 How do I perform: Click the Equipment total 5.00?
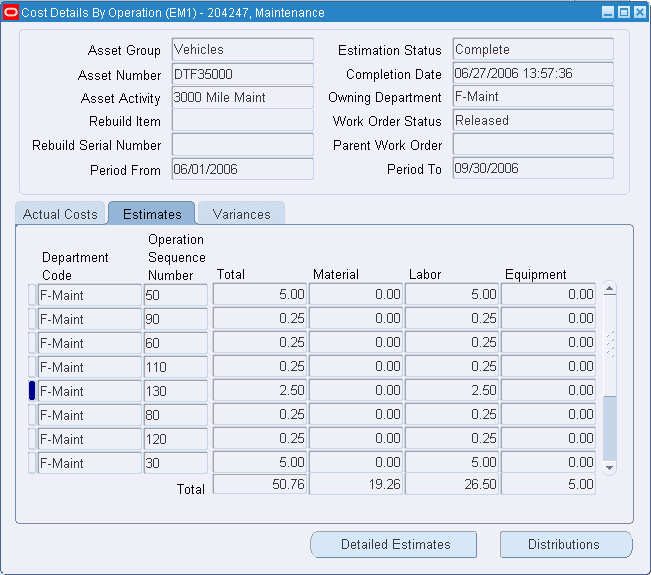click(x=548, y=484)
